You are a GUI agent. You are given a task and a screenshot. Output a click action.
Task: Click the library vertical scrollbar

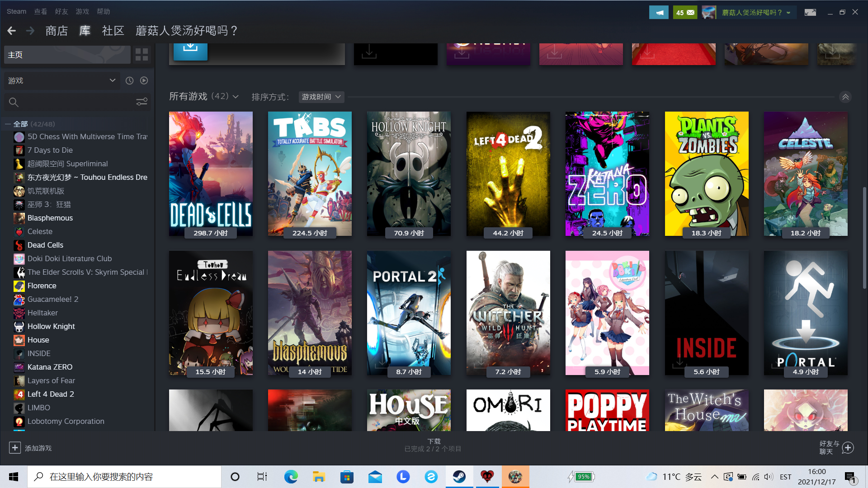pyautogui.click(x=864, y=237)
